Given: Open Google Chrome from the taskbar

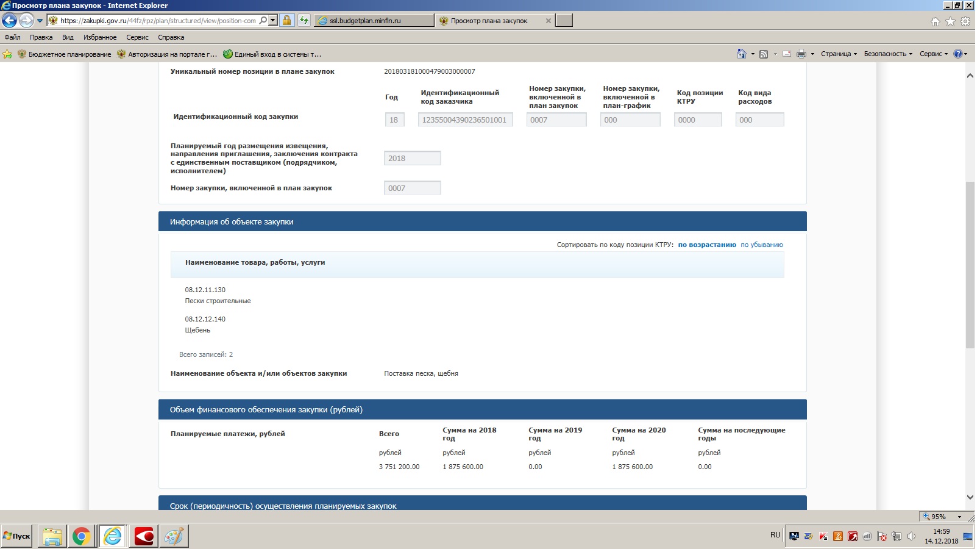Looking at the screenshot, I should tap(82, 536).
